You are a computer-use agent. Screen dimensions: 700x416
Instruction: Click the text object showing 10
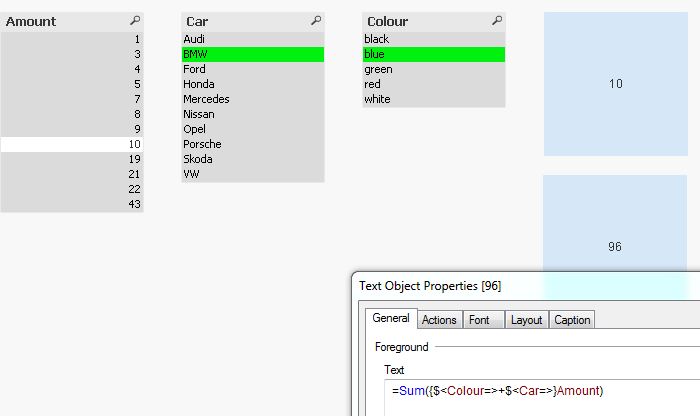[616, 84]
